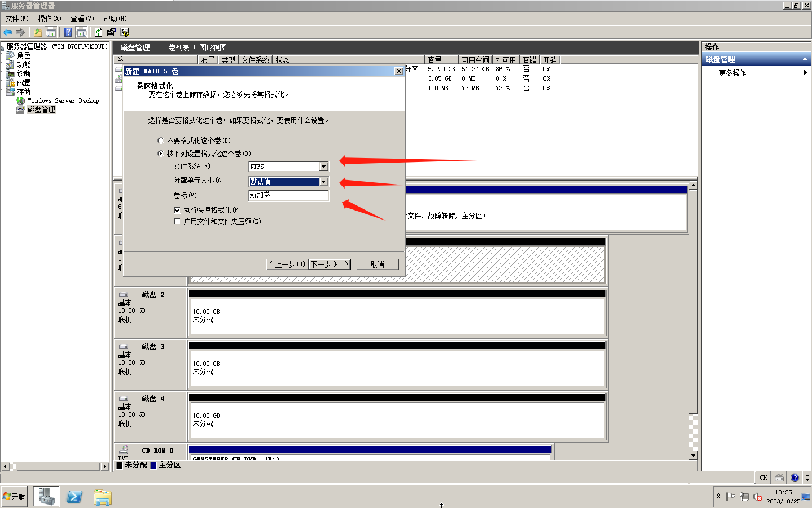This screenshot has height=508, width=812.
Task: Open Server Manager from the taskbar
Action: click(x=46, y=497)
